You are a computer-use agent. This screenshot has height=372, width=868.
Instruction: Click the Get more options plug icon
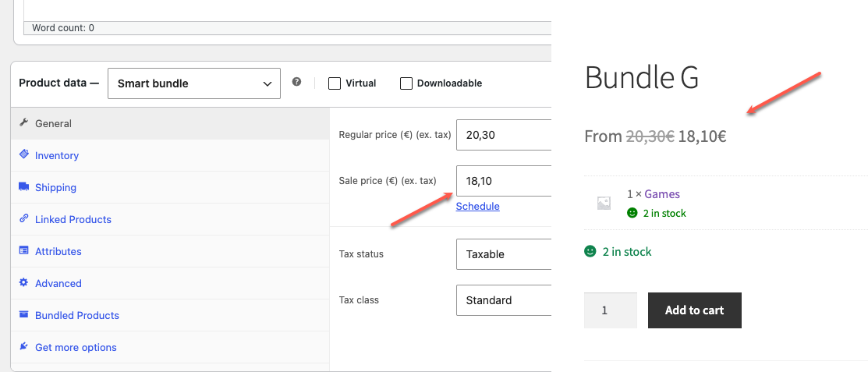[24, 346]
